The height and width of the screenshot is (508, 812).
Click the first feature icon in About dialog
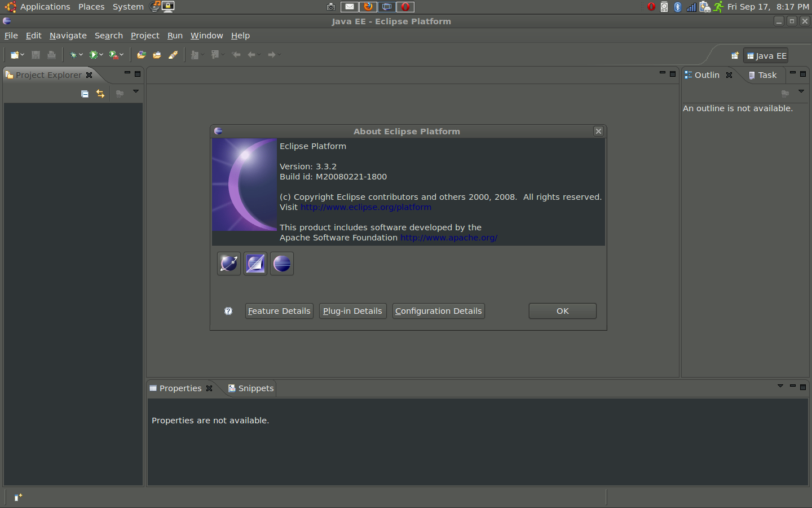pos(229,264)
